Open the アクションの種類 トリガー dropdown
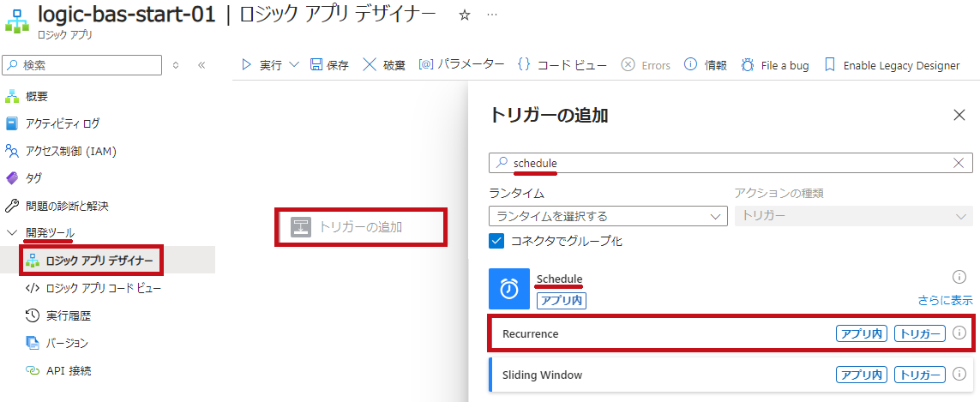Screen dimensions: 980x402 (854, 216)
